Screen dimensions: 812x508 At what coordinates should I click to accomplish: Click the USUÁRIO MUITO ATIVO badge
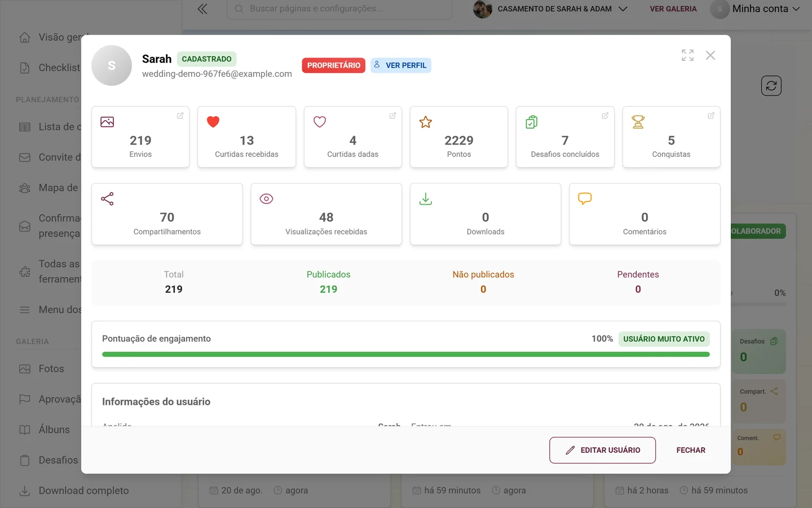664,339
